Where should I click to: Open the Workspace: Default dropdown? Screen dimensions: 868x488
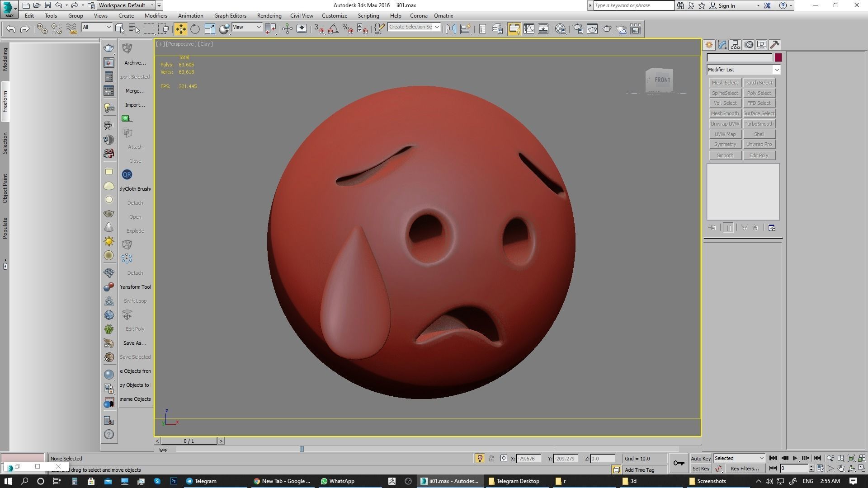click(x=126, y=5)
